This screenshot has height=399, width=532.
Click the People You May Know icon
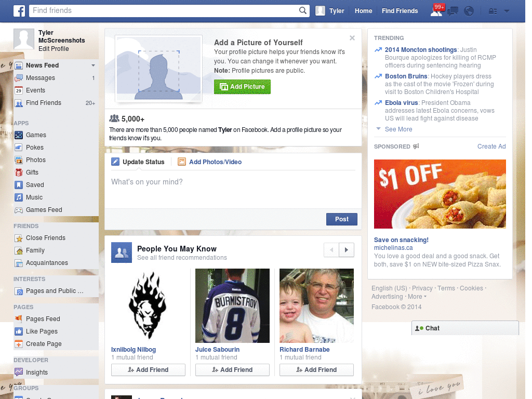[122, 252]
